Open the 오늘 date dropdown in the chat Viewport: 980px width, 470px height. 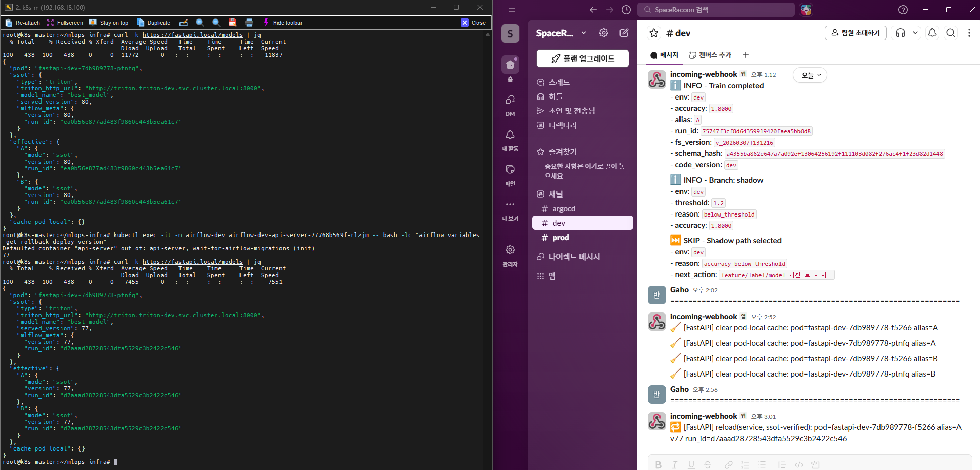809,75
